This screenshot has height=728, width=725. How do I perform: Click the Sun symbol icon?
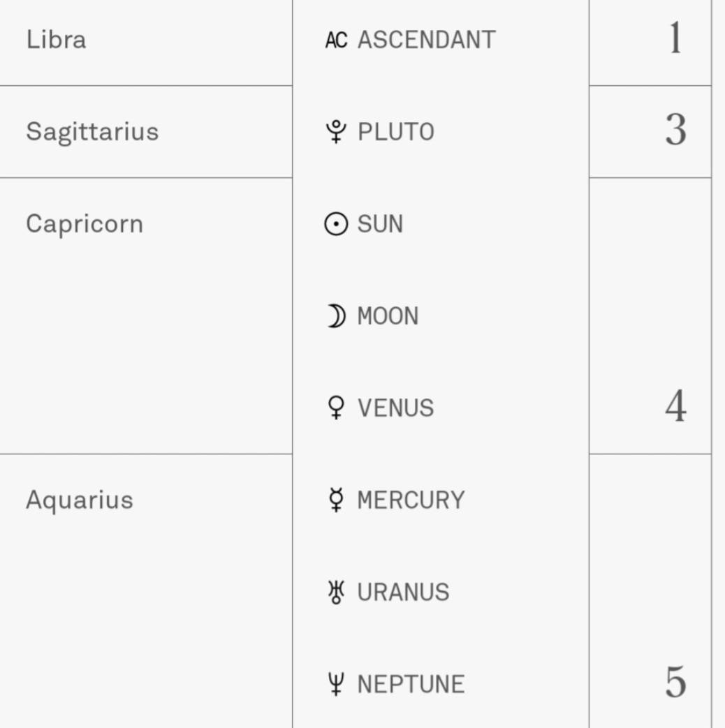pyautogui.click(x=336, y=224)
